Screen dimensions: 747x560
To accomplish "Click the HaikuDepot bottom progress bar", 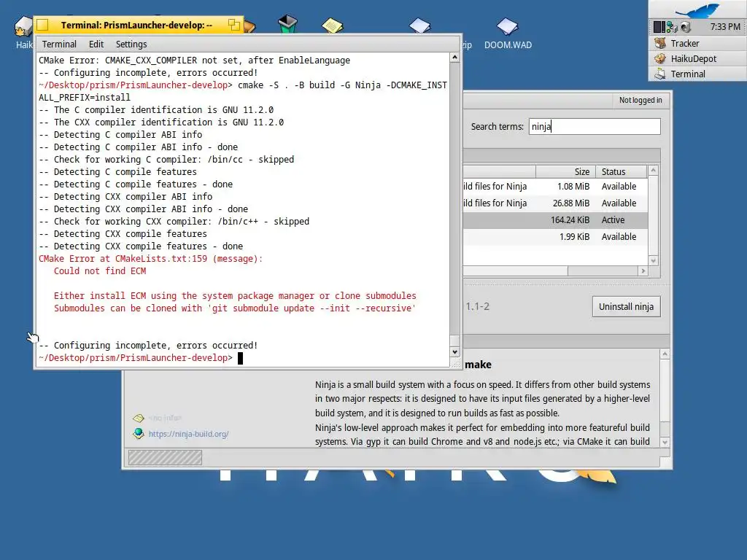I will point(165,458).
